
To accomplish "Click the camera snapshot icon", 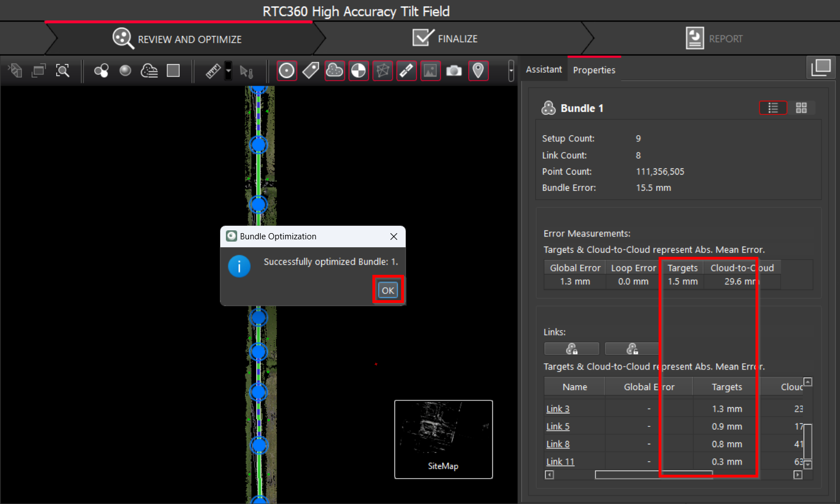I will pos(454,71).
